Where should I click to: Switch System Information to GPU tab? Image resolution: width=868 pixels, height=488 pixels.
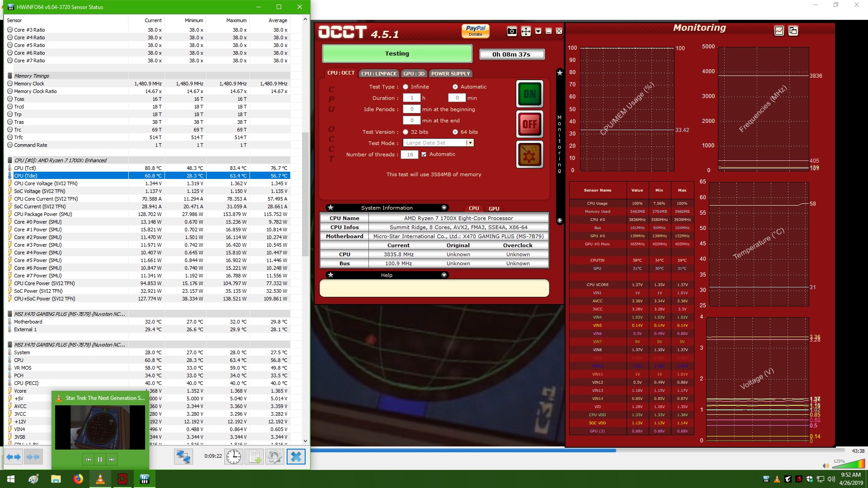(494, 208)
